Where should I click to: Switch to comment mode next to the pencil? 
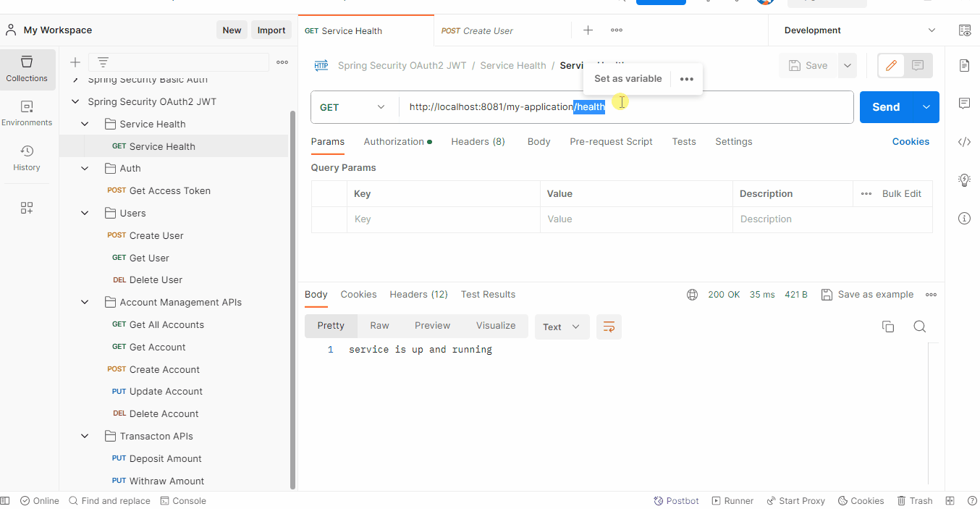click(918, 65)
